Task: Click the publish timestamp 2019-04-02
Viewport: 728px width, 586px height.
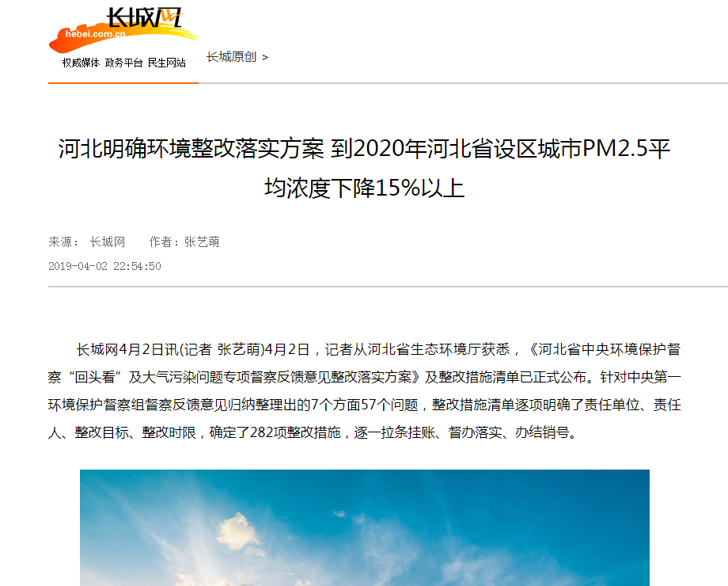Action: coord(105,266)
